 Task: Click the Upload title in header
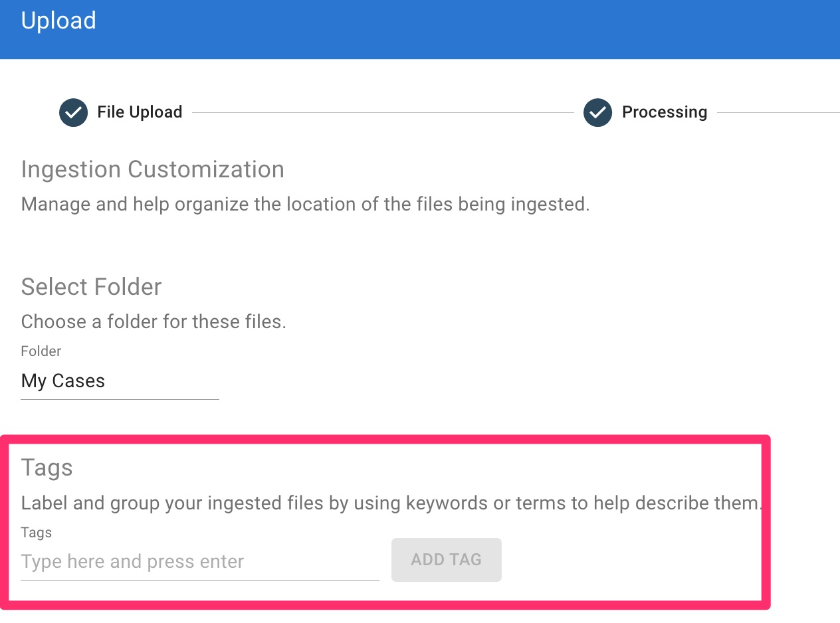[x=58, y=21]
